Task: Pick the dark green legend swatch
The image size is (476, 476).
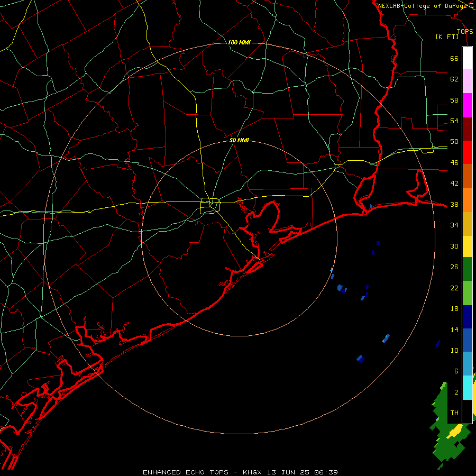Action: pos(467,269)
